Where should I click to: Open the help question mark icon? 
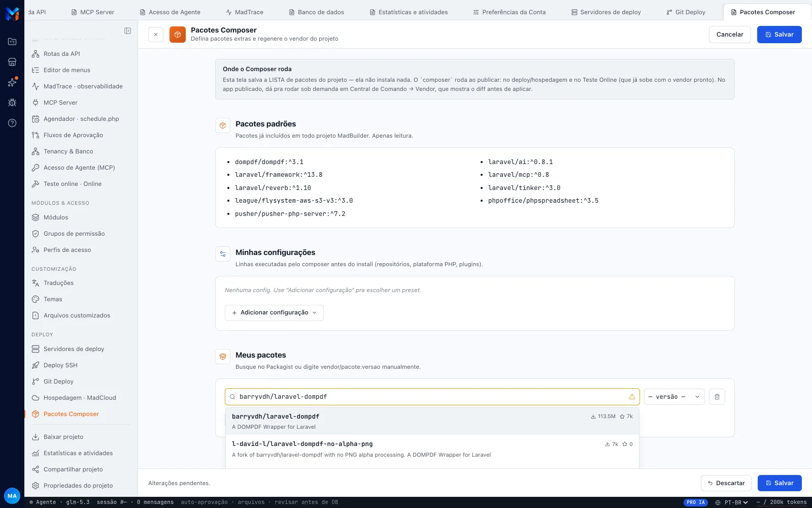(12, 123)
